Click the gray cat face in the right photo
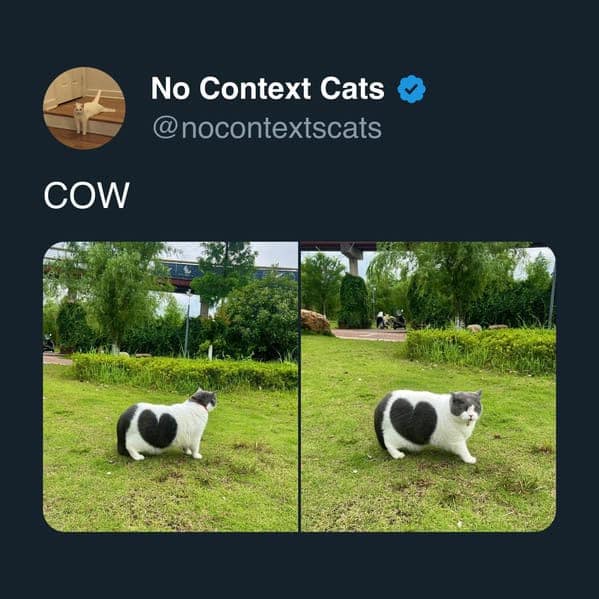 click(x=466, y=405)
